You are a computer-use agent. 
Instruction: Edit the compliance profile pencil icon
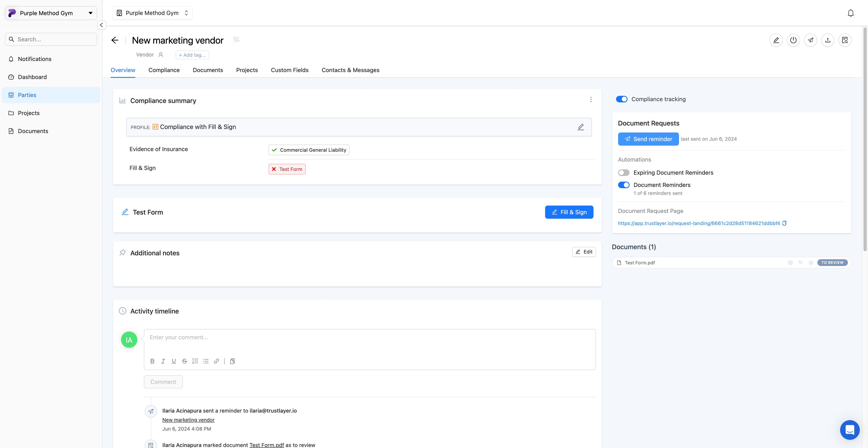[x=580, y=127]
